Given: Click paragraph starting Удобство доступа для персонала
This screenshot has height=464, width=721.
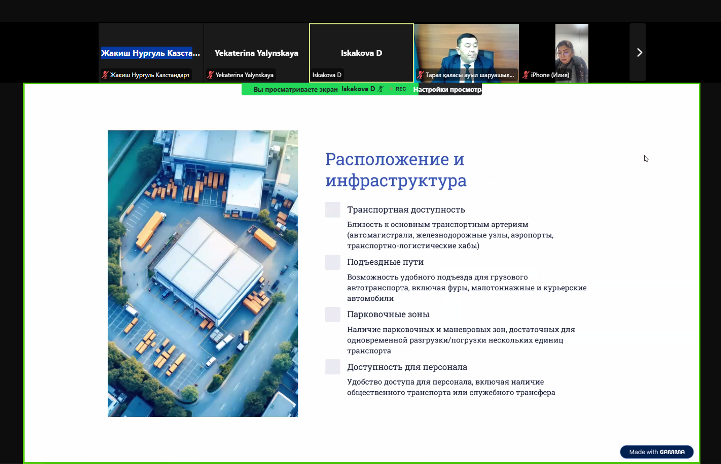Looking at the screenshot, I should (x=451, y=387).
